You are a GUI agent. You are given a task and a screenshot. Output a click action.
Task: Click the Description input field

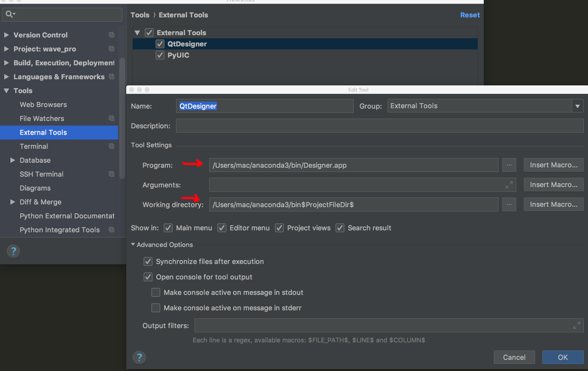(x=380, y=126)
